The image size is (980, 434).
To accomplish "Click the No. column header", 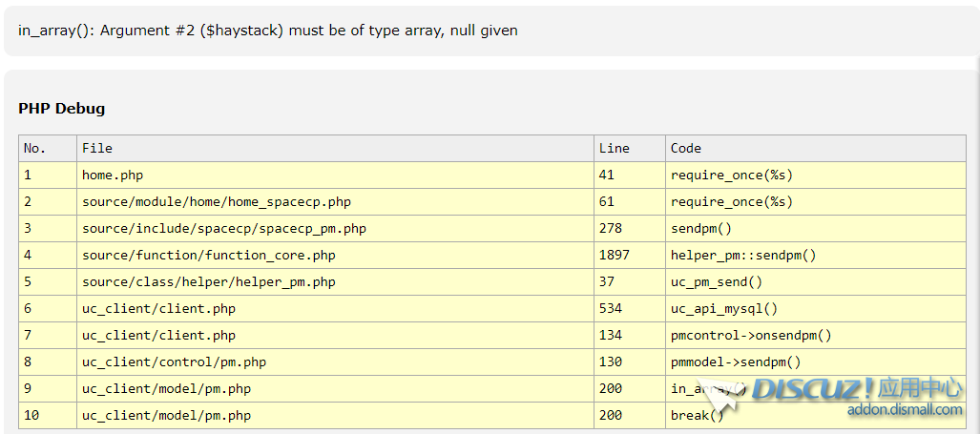I will click(35, 148).
